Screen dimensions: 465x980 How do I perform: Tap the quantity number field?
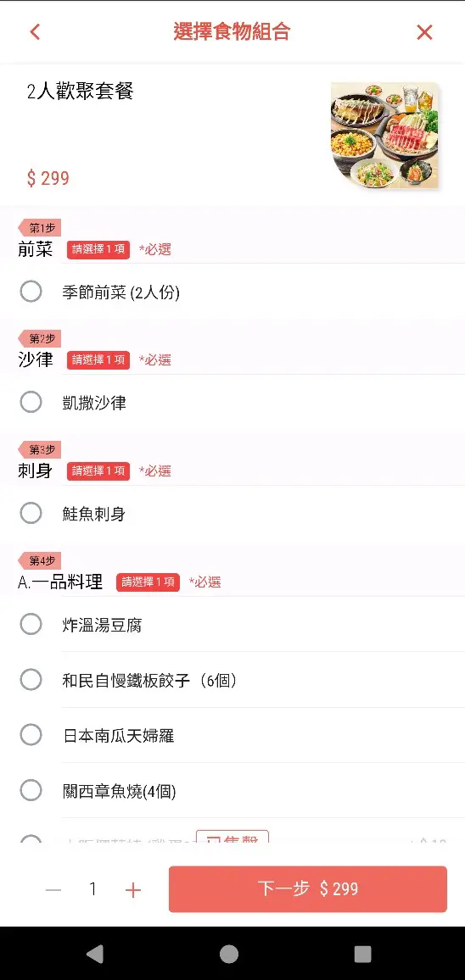(x=93, y=888)
